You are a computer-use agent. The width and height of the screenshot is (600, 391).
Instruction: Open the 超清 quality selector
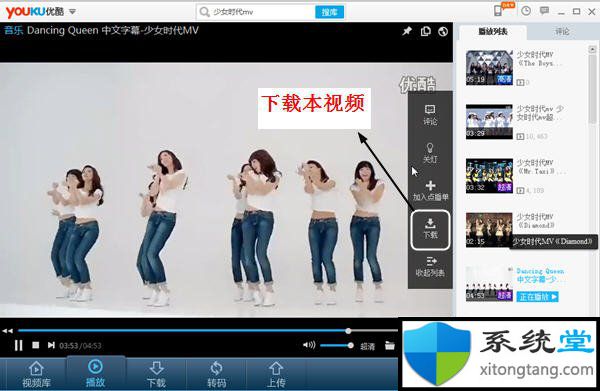pos(368,346)
